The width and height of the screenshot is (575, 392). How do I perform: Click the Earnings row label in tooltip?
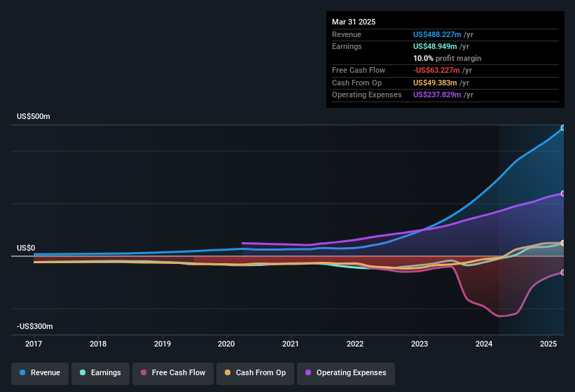tap(347, 46)
